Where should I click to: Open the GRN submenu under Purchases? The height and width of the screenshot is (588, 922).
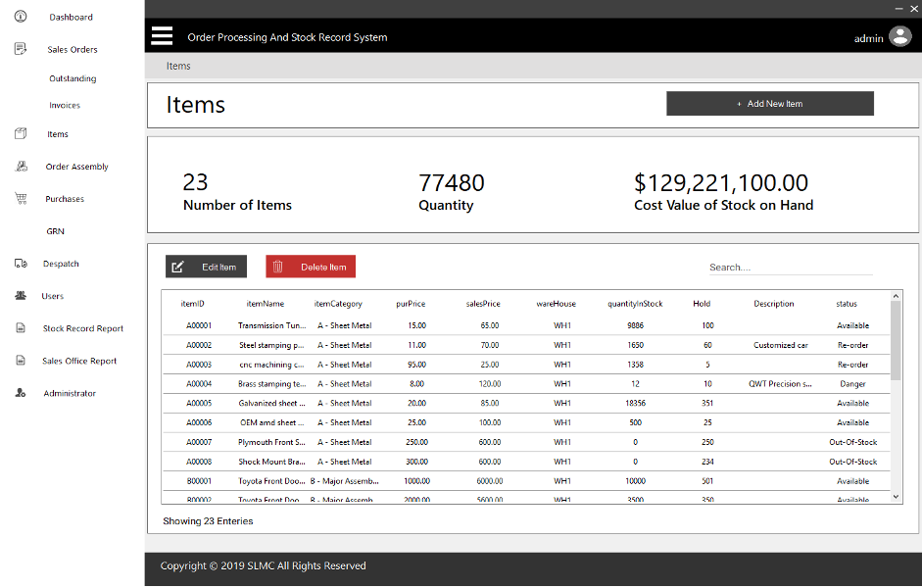pos(55,231)
